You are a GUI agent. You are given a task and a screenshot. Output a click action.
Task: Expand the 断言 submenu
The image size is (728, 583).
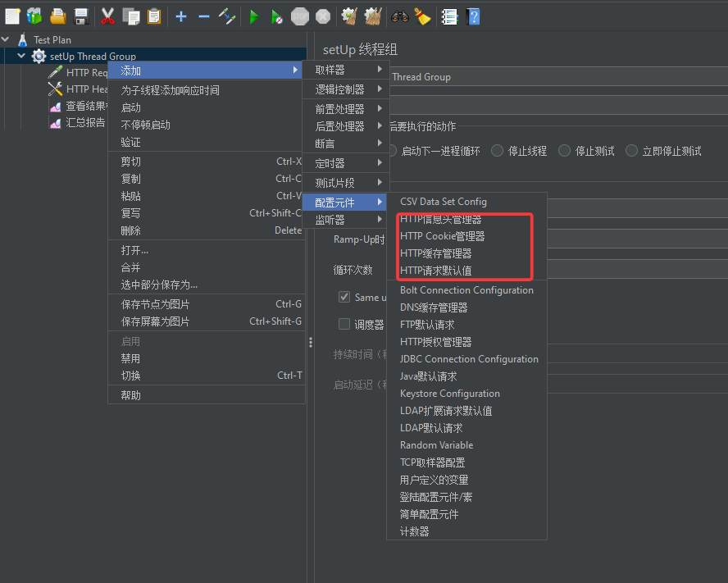point(346,143)
